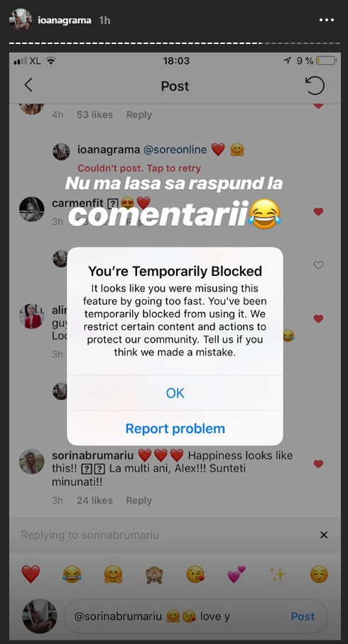
Task: Insert the two pink hearts emoji
Action: click(x=236, y=574)
